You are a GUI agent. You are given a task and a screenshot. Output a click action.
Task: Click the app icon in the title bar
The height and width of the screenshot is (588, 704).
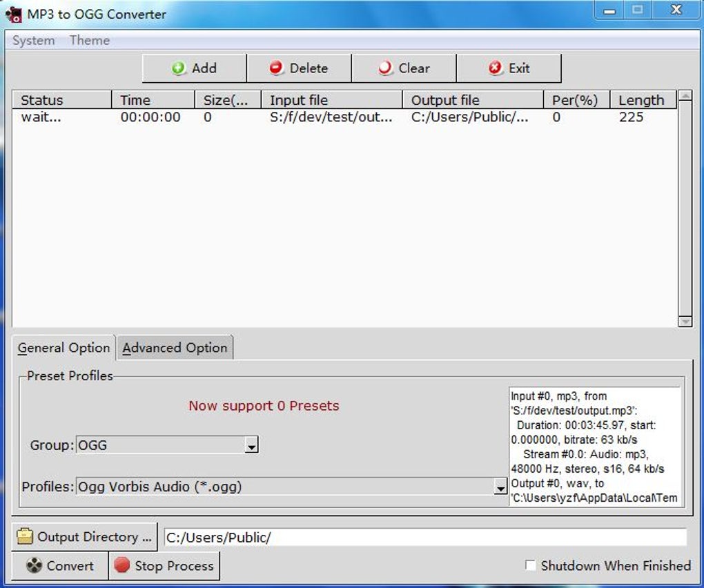click(14, 14)
